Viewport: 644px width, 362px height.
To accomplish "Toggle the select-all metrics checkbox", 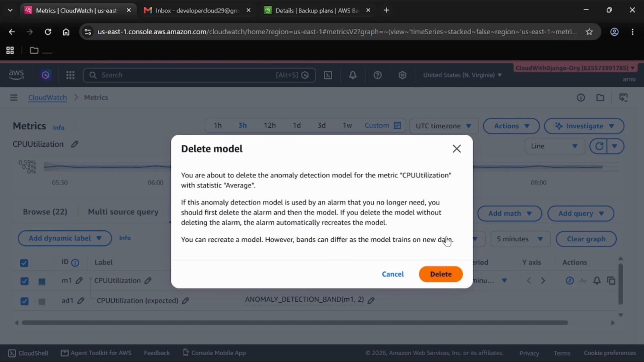I will (24, 263).
